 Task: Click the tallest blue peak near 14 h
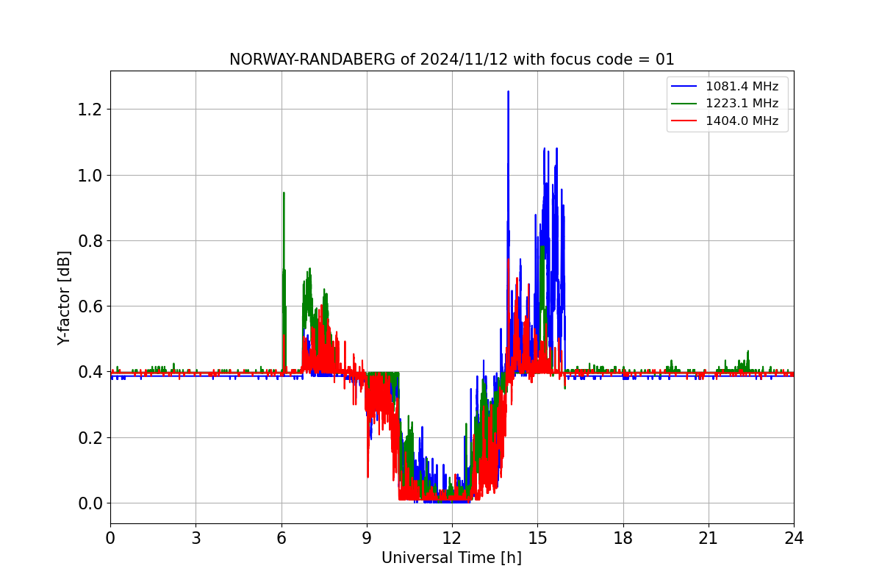tap(508, 93)
